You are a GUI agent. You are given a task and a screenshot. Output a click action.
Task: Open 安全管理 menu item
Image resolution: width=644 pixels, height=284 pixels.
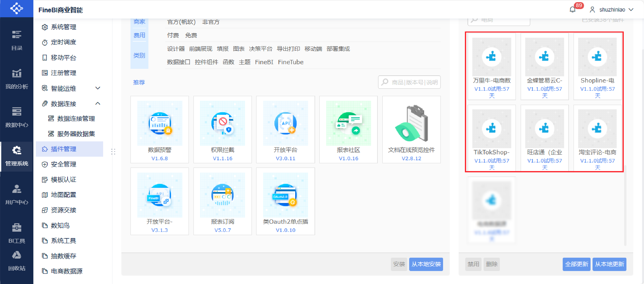pyautogui.click(x=64, y=164)
